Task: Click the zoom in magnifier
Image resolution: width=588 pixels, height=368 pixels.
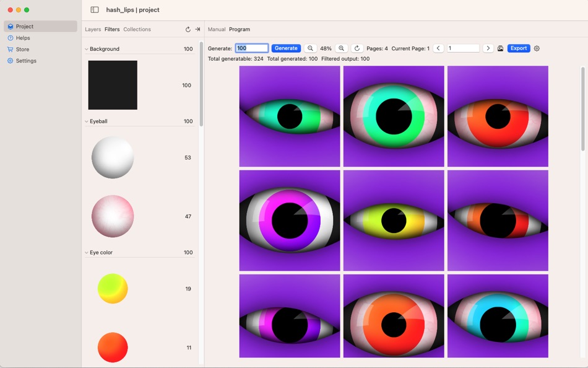Action: point(341,48)
